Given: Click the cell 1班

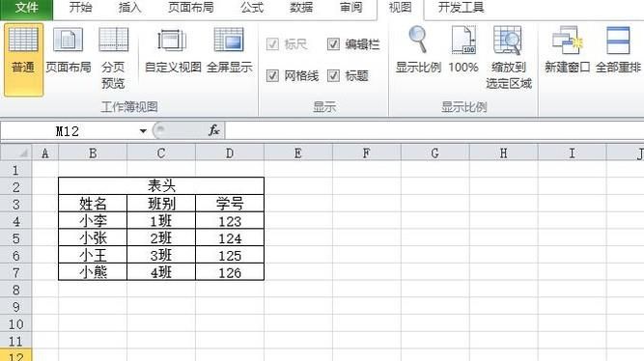Looking at the screenshot, I should click(161, 221).
